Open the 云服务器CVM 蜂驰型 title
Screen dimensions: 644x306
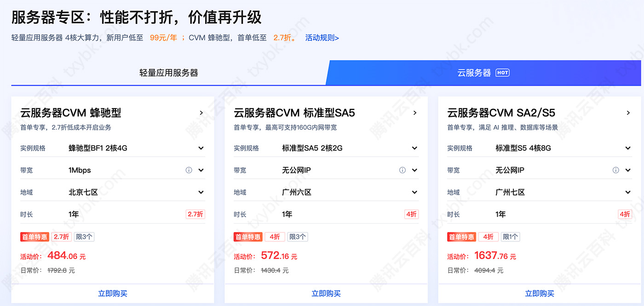click(71, 113)
